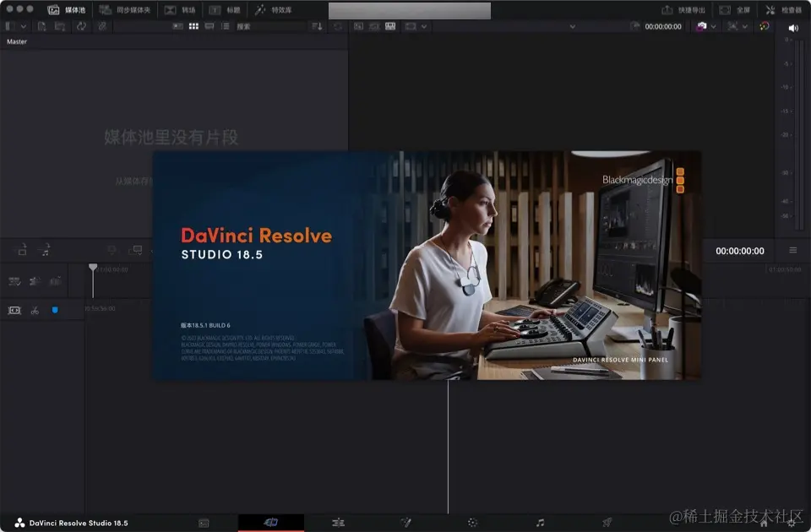Image resolution: width=811 pixels, height=532 pixels.
Task: Switch to the Edit page
Action: (x=338, y=523)
